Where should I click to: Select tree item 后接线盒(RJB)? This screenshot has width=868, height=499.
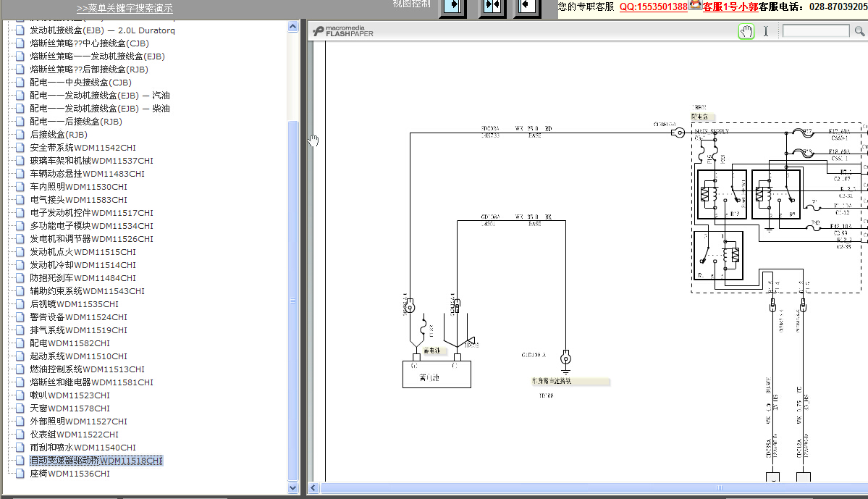tap(59, 135)
